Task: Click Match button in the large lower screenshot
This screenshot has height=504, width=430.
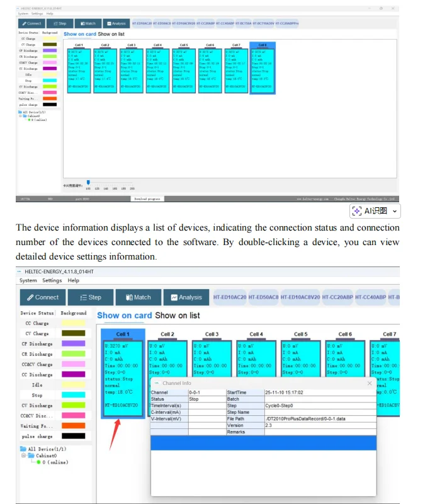Action: click(139, 297)
